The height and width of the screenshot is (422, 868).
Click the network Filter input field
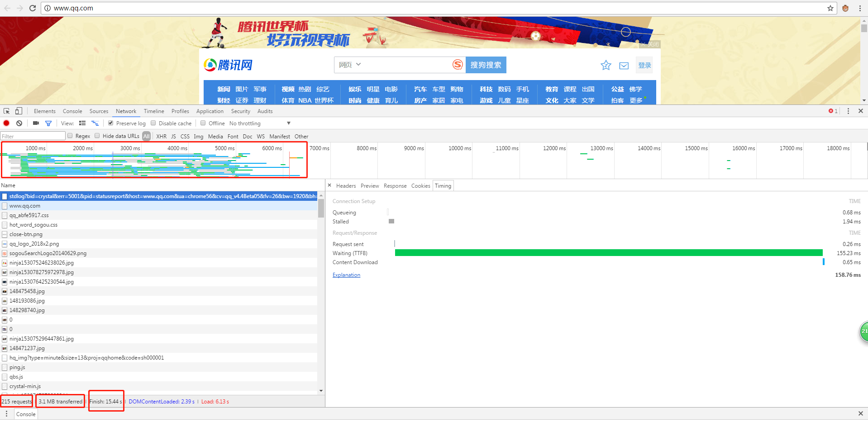click(x=33, y=136)
